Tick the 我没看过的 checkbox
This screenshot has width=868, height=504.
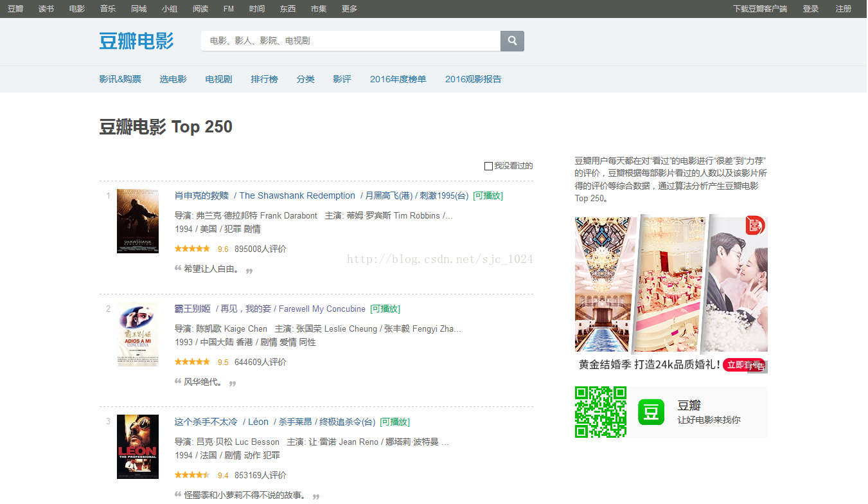pyautogui.click(x=488, y=166)
